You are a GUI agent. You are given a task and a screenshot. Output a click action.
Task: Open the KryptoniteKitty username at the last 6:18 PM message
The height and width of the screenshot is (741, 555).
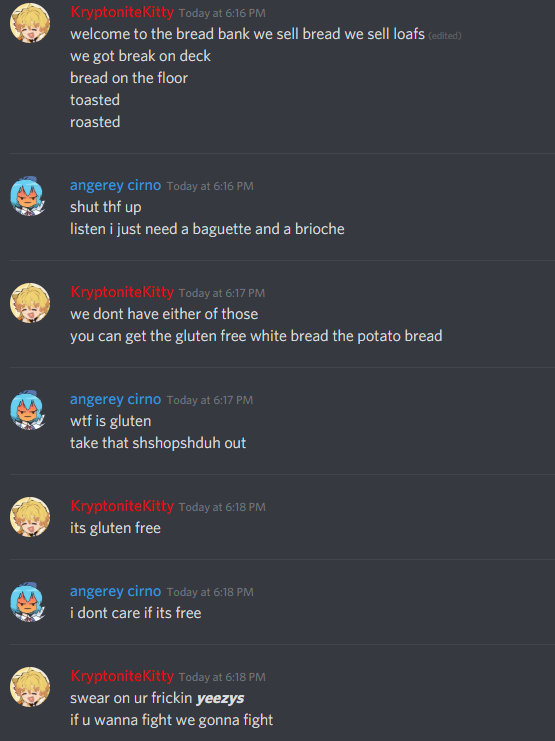pyautogui.click(x=122, y=676)
